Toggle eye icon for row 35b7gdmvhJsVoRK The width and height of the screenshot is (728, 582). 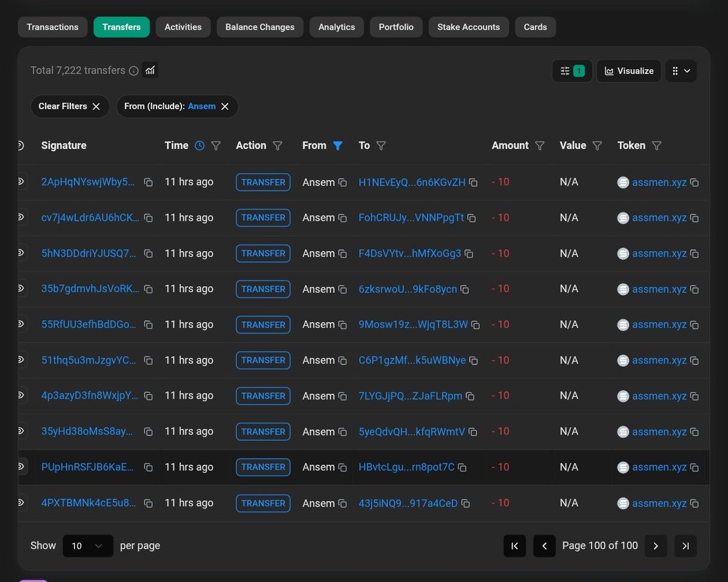click(22, 288)
